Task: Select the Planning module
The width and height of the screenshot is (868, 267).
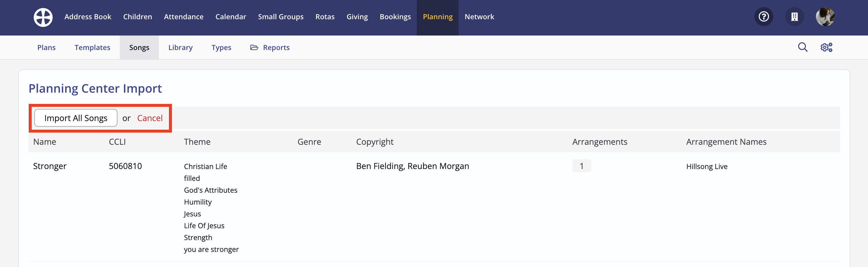Action: tap(437, 17)
